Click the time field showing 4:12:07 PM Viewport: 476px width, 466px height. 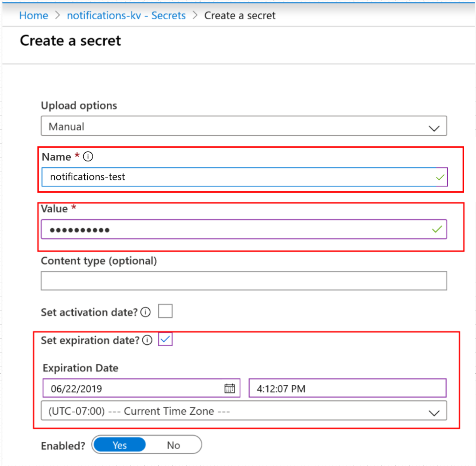[x=347, y=388]
